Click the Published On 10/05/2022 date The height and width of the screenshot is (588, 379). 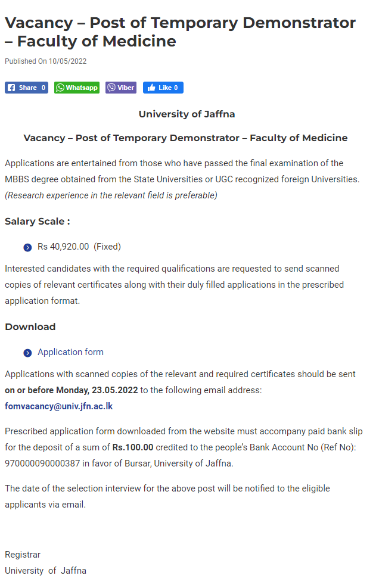point(46,61)
